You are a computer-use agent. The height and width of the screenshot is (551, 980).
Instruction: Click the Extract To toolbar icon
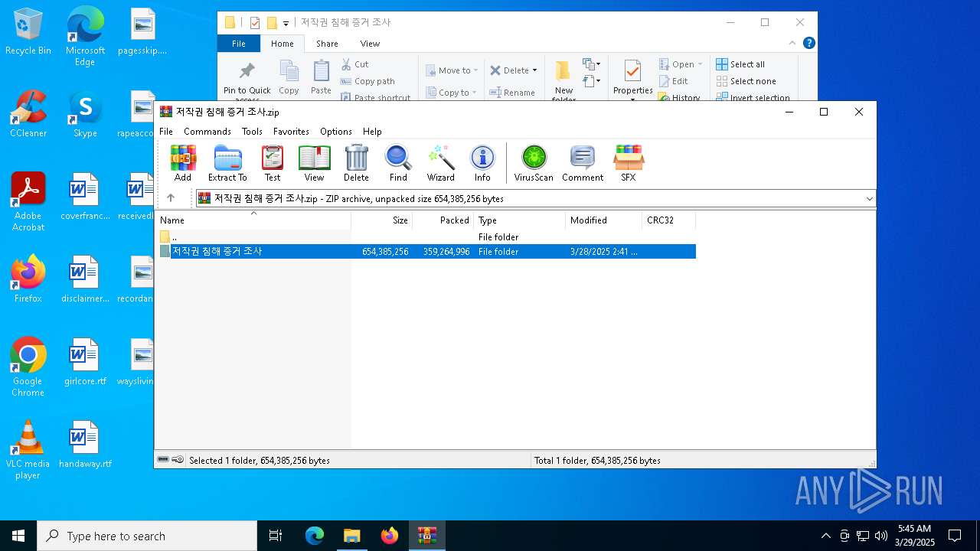[227, 163]
